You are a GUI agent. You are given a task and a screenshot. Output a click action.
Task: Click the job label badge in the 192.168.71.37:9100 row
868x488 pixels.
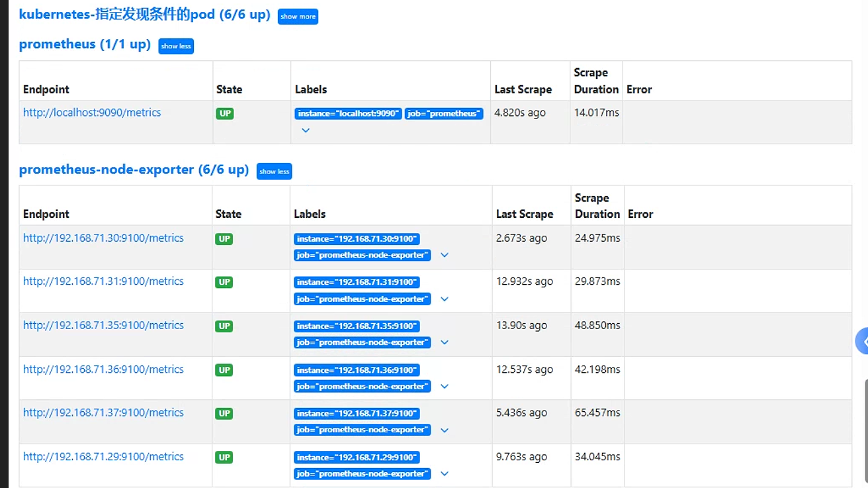pyautogui.click(x=363, y=430)
